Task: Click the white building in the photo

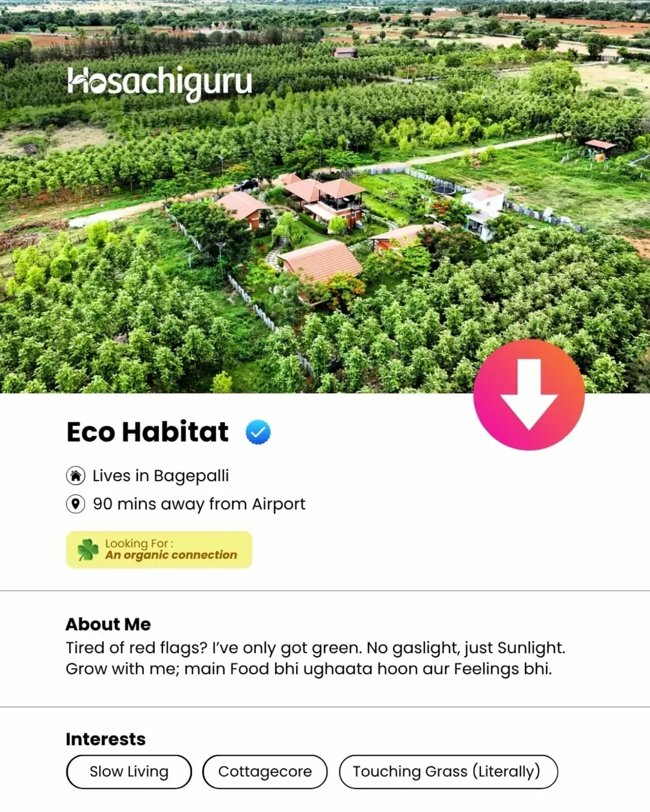Action: pyautogui.click(x=482, y=212)
